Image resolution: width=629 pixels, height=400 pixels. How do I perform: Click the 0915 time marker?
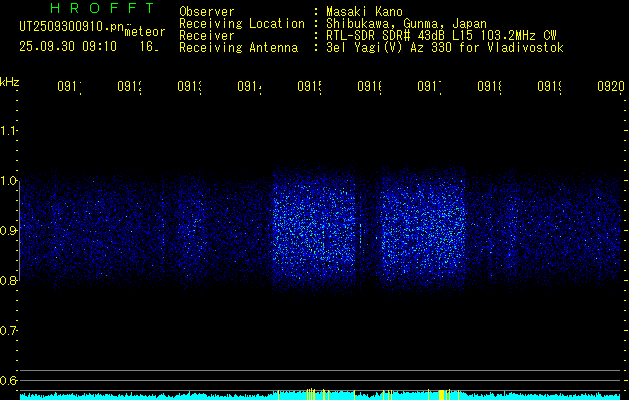coord(310,87)
